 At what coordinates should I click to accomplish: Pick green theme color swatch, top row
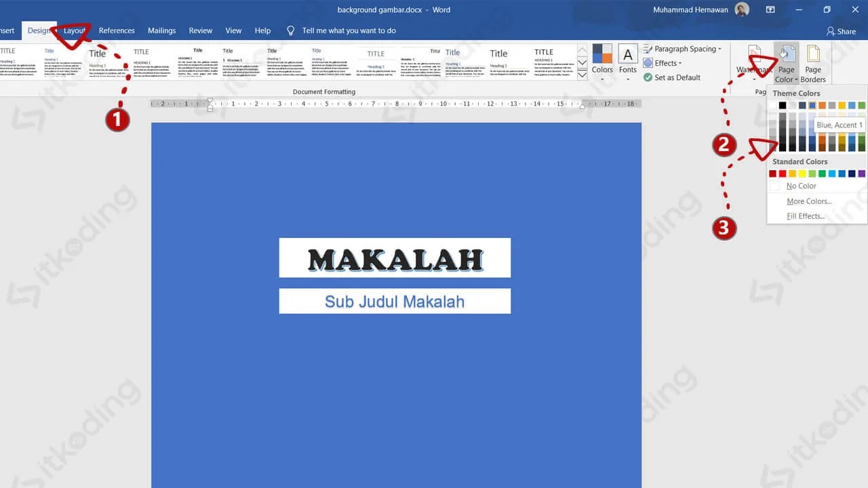[861, 105]
